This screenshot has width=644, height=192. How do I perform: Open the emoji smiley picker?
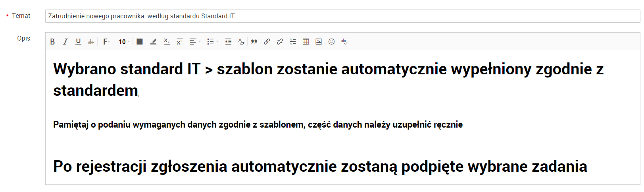[332, 42]
